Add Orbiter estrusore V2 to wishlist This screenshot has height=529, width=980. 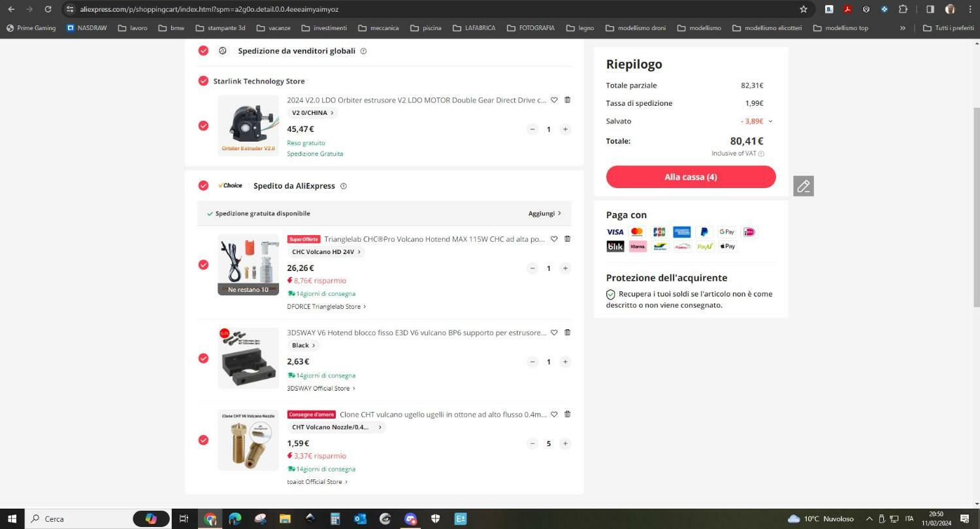point(554,100)
